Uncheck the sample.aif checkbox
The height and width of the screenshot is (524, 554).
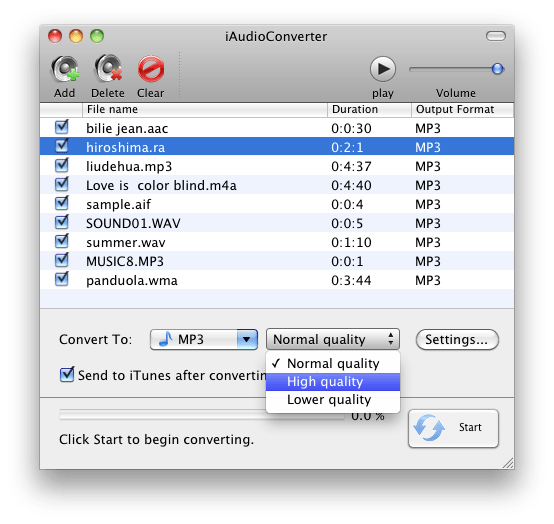(x=62, y=203)
